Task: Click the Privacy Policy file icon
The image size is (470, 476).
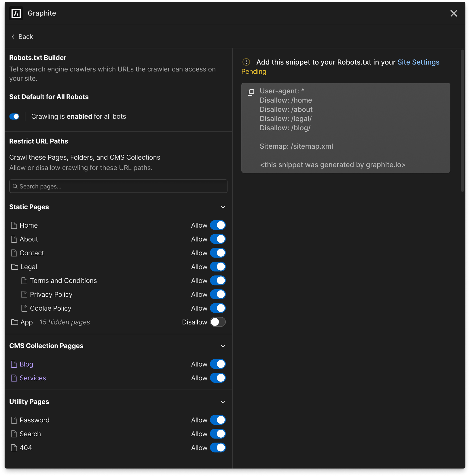Action: tap(24, 294)
